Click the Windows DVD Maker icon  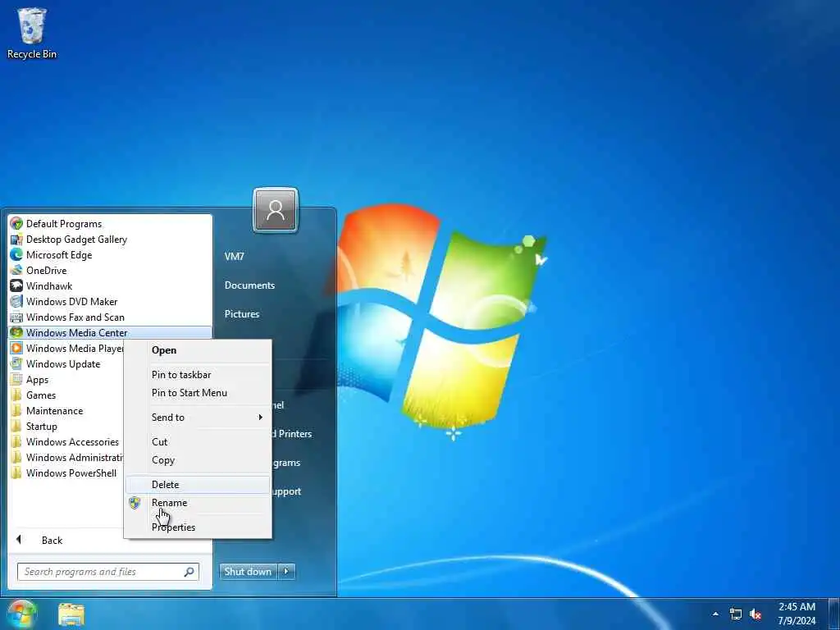click(16, 301)
